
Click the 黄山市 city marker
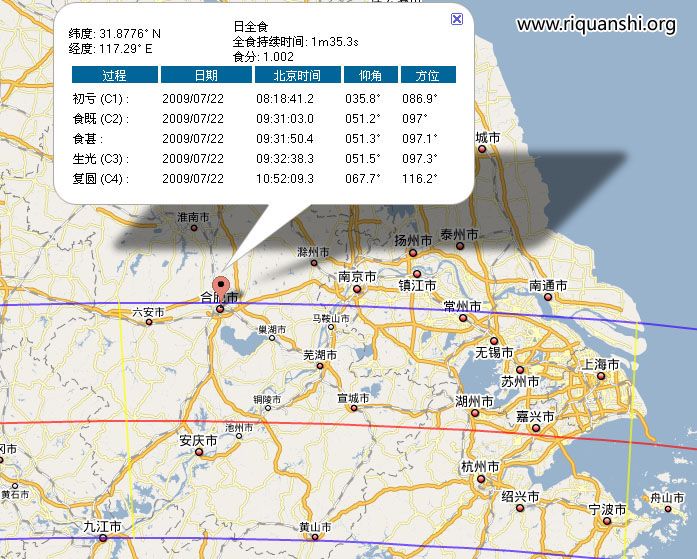[x=315, y=537]
